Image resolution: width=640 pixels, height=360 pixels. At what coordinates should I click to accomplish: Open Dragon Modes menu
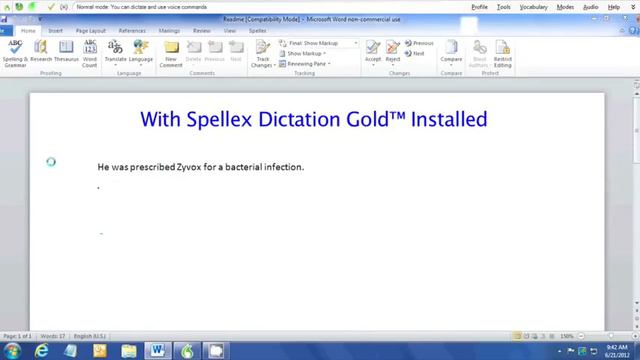click(565, 7)
